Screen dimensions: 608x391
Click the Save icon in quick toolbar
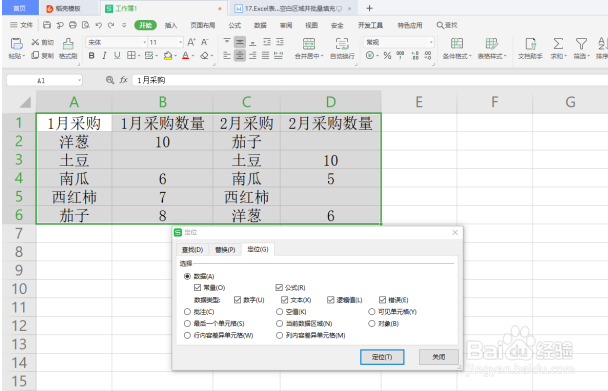point(47,25)
